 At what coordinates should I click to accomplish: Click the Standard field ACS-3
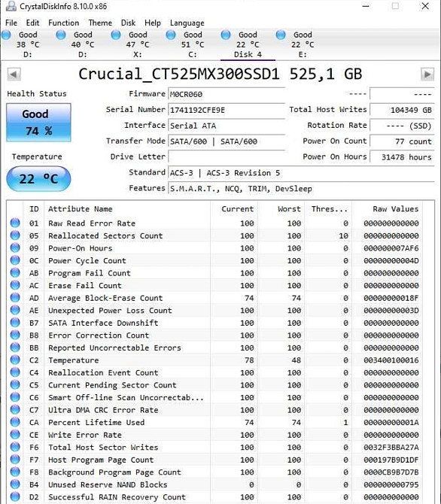301,173
